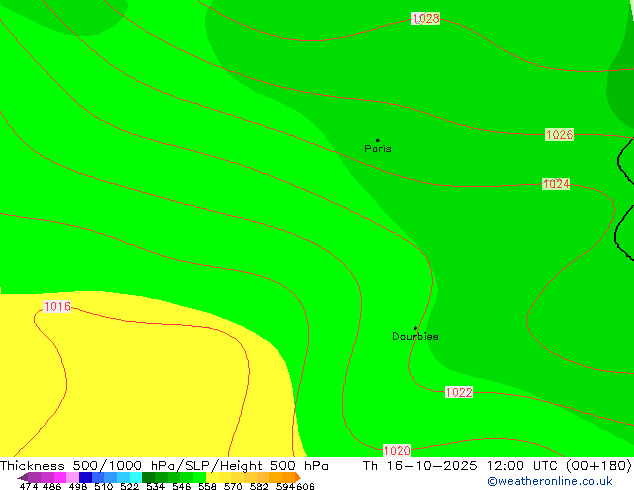Click the 1022 isobar label
Screen dimensions: 634x490
pyautogui.click(x=459, y=392)
